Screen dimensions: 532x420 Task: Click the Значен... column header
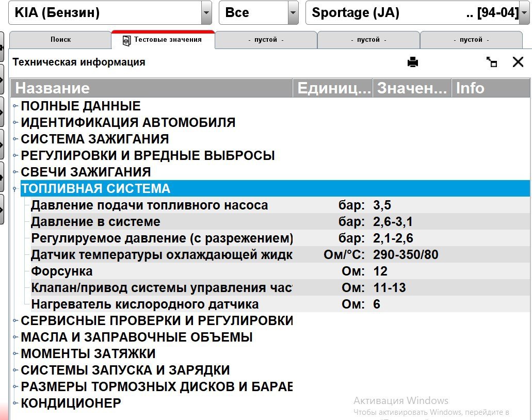pos(412,88)
